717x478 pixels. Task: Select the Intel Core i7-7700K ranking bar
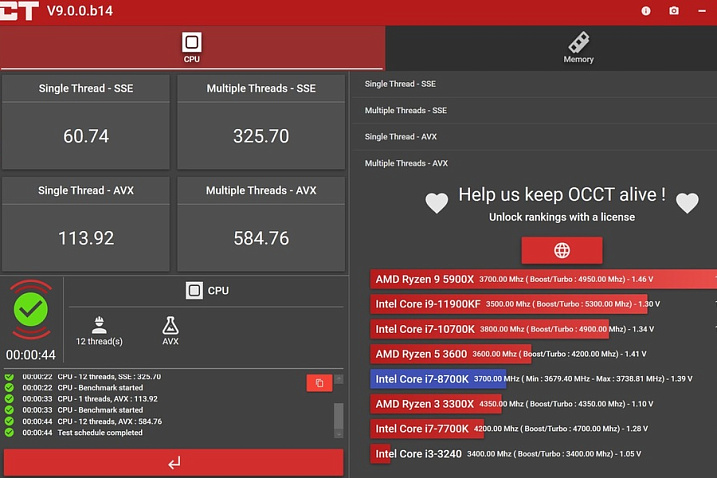(427, 429)
